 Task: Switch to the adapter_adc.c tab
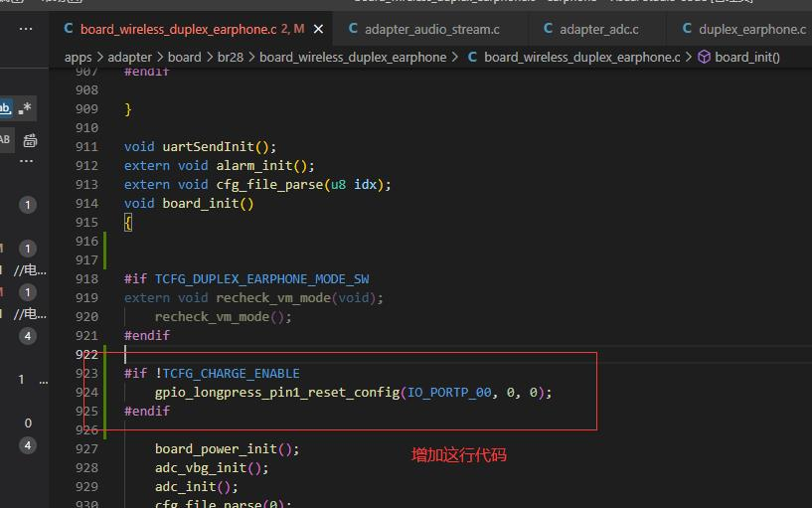(x=592, y=30)
